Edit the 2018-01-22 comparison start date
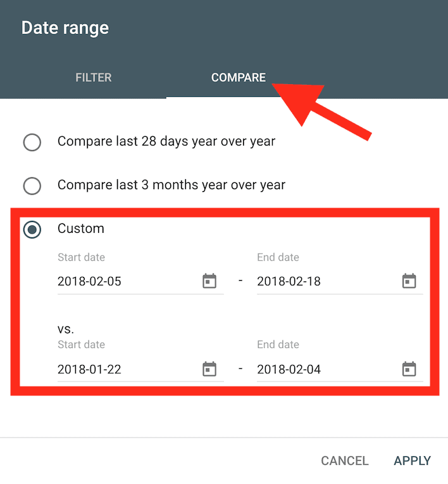Viewport: 448px width, 484px height. click(x=140, y=369)
